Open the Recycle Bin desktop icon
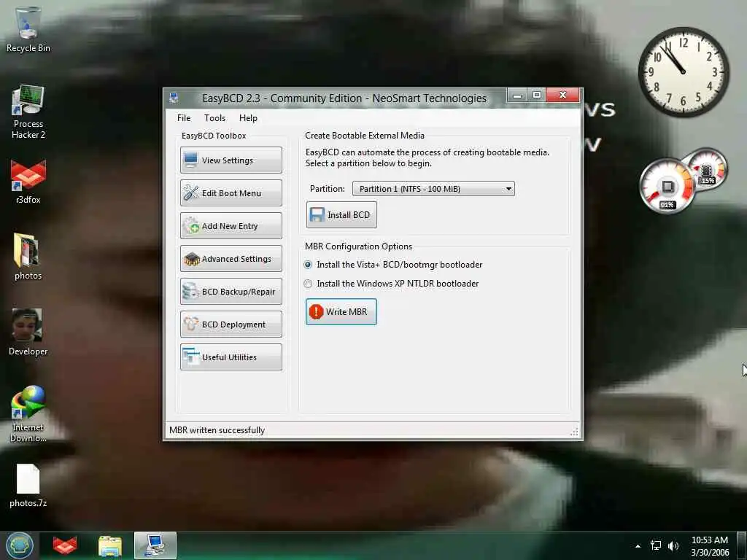Viewport: 747px width, 560px height. (x=28, y=29)
